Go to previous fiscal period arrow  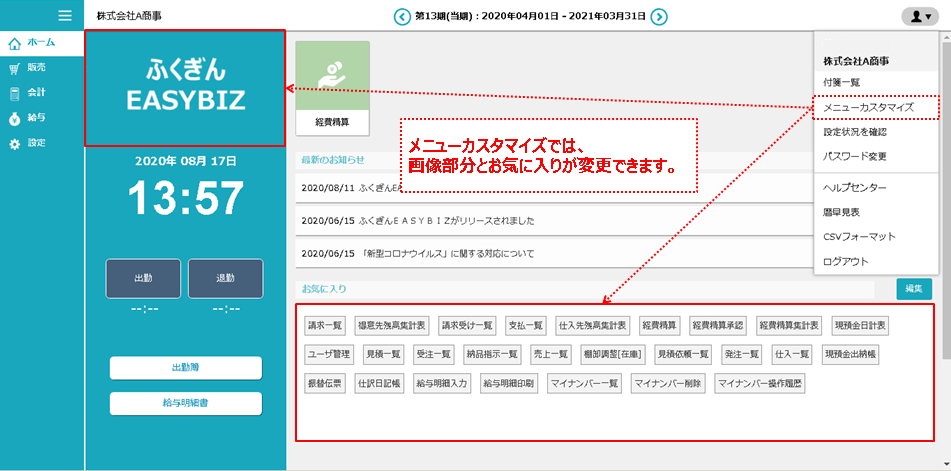[x=402, y=16]
